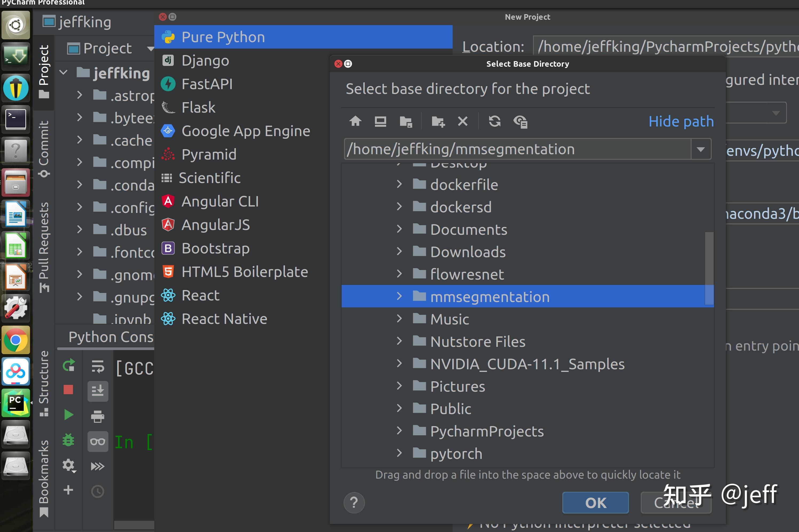This screenshot has height=532, width=799.
Task: Select the Music folder row
Action: click(528, 319)
